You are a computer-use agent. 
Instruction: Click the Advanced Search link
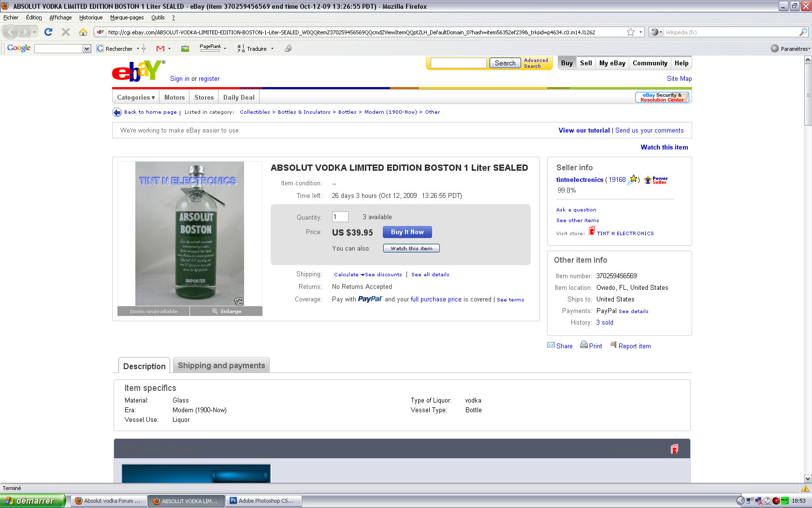536,63
